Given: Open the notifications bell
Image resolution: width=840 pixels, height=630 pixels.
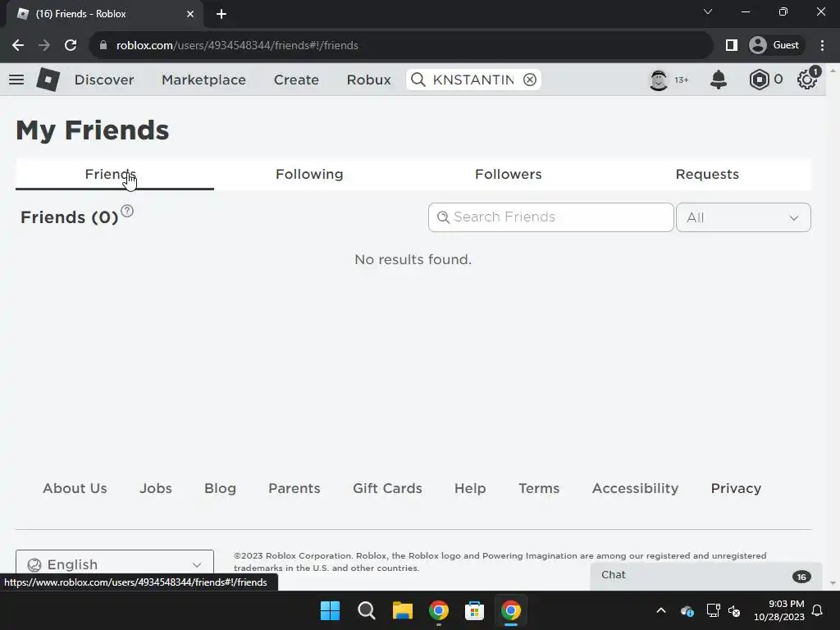Looking at the screenshot, I should pyautogui.click(x=719, y=80).
